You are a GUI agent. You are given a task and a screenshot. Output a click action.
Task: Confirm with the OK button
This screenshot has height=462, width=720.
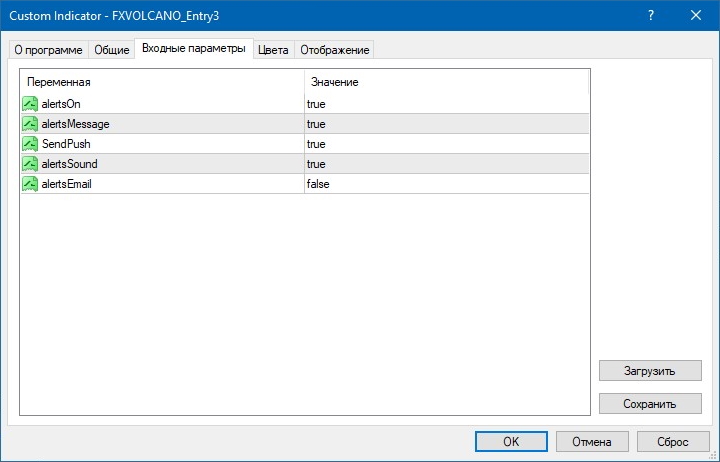511,441
